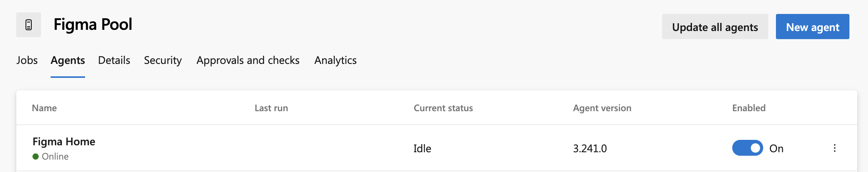Create a New agent
The height and width of the screenshot is (172, 868).
(x=812, y=27)
